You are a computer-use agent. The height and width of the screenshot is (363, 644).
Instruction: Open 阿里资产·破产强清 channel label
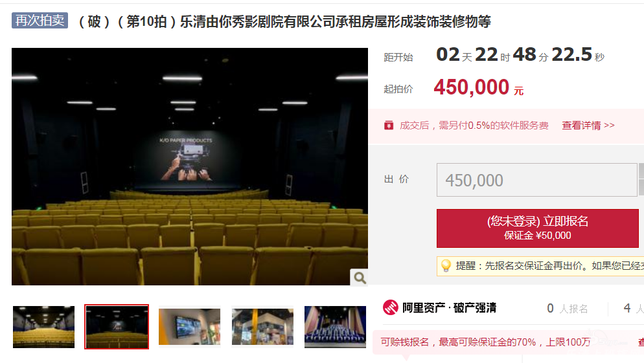click(450, 307)
